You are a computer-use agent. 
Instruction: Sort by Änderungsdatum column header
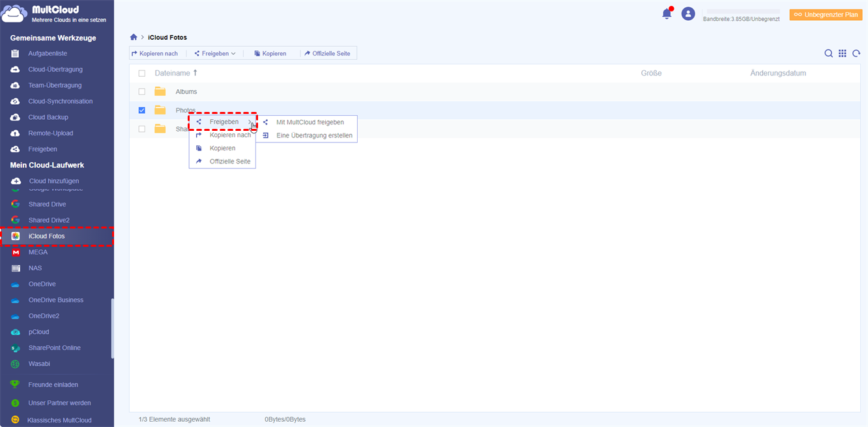pyautogui.click(x=778, y=74)
